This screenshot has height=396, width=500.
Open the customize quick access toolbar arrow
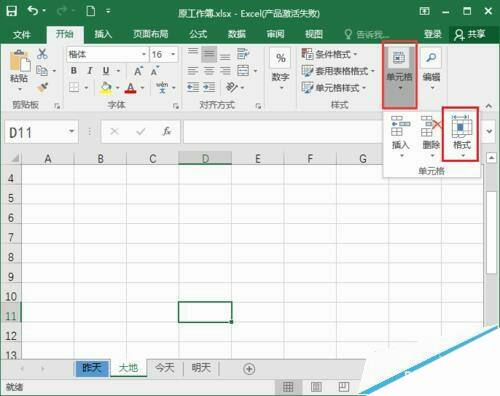click(108, 11)
